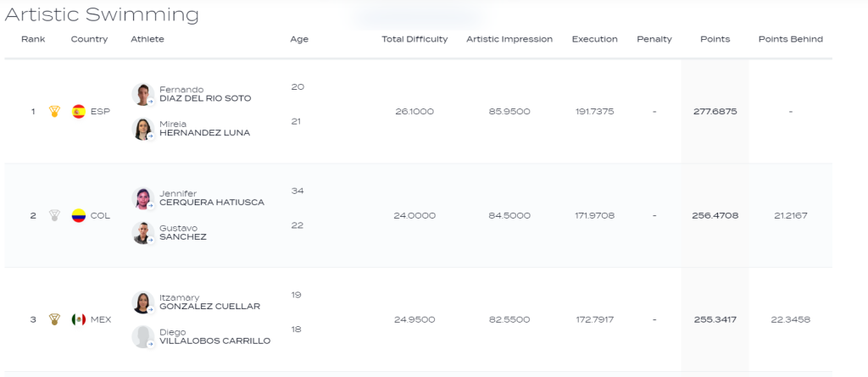The image size is (868, 377).
Task: Click the Colombia flag icon
Action: pyautogui.click(x=79, y=215)
